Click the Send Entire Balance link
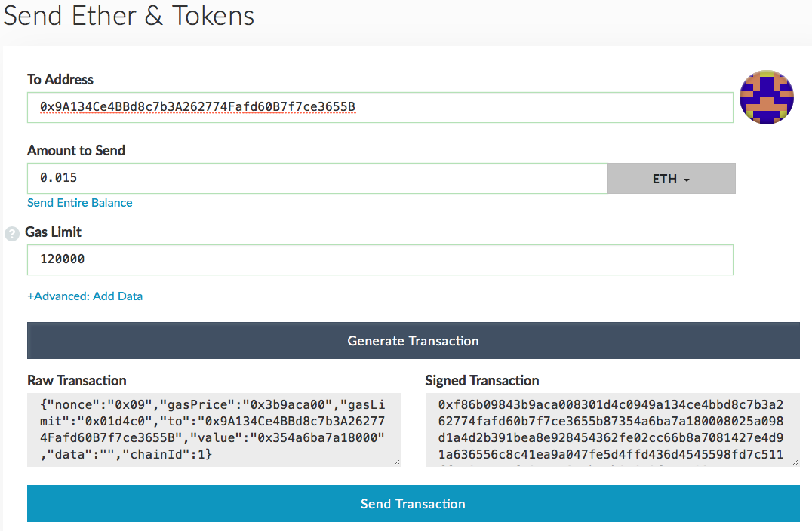812x531 pixels. point(80,203)
